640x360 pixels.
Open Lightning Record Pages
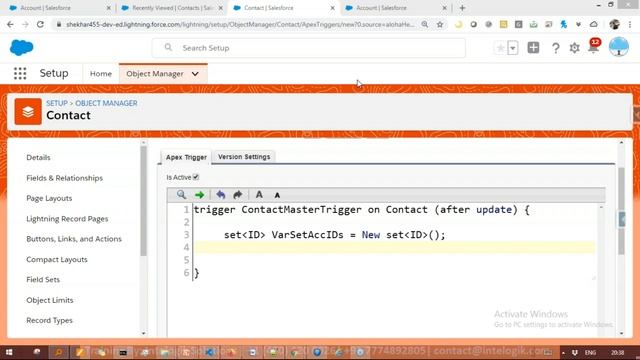pyautogui.click(x=67, y=219)
